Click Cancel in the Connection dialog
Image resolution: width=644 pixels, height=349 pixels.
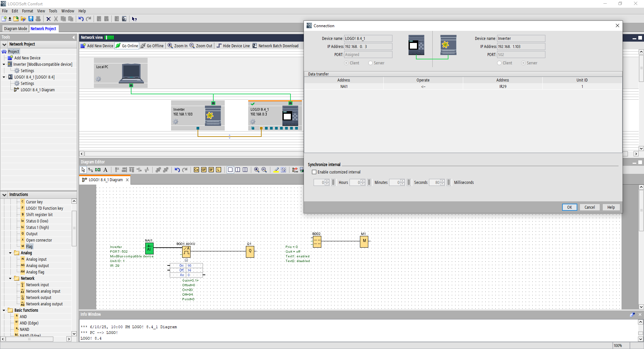pyautogui.click(x=589, y=207)
